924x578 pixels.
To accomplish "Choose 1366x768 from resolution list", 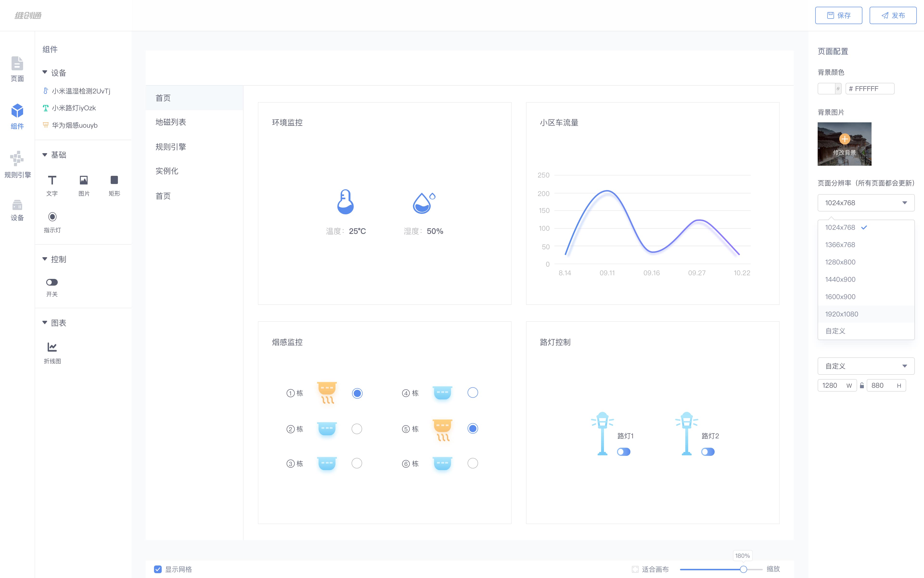I will (x=866, y=245).
